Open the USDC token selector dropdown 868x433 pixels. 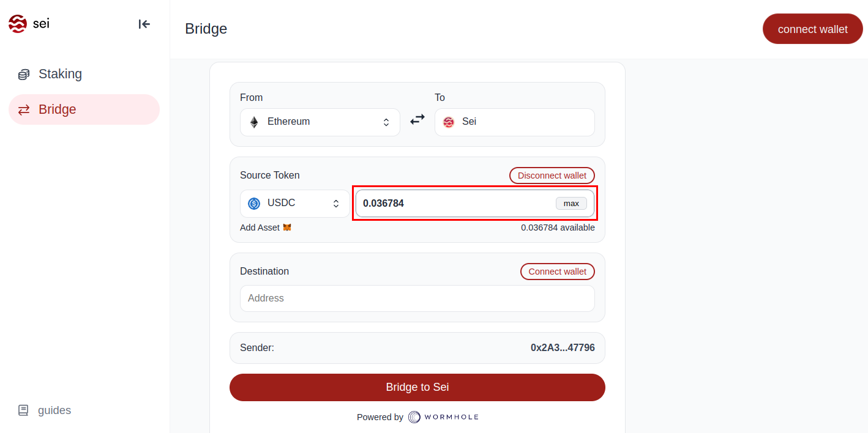pyautogui.click(x=295, y=204)
